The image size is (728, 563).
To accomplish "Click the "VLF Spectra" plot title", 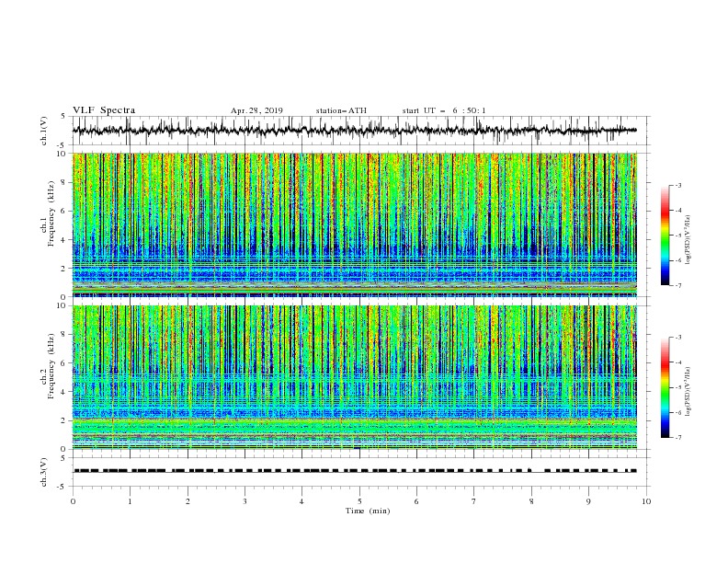I will click(104, 110).
